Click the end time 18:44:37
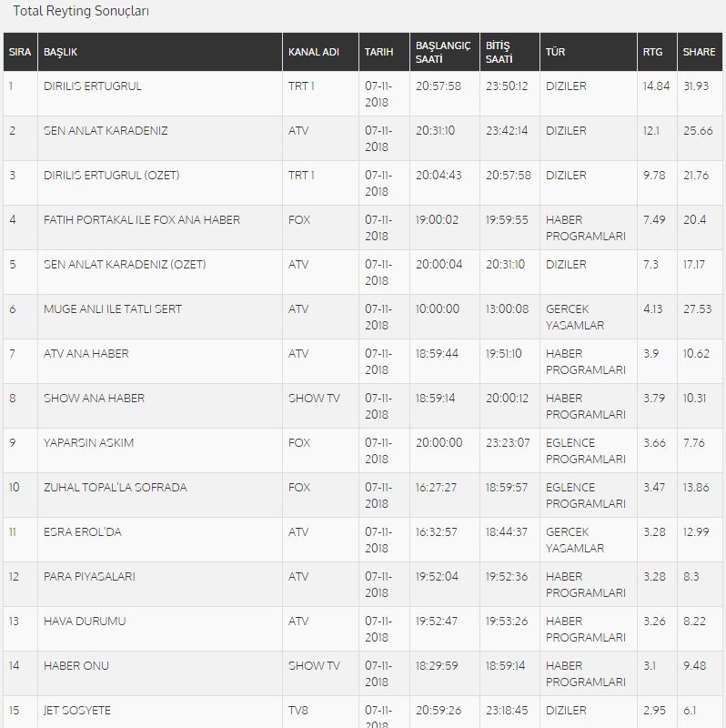The image size is (726, 728). pyautogui.click(x=507, y=532)
